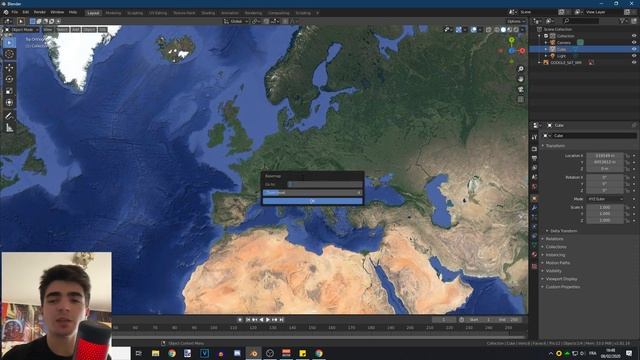This screenshot has width=640, height=360.
Task: Click the Go to field in Basemap dialog
Action: [324, 184]
